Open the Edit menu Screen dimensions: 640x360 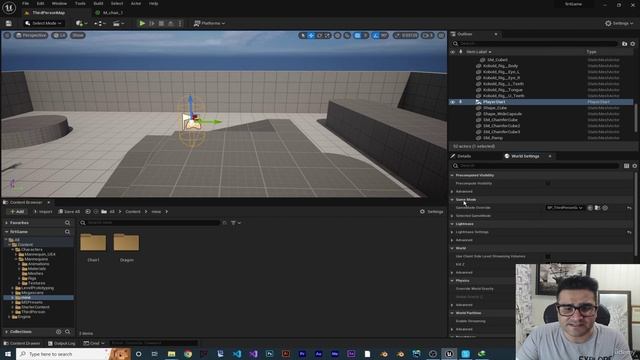coord(40,3)
